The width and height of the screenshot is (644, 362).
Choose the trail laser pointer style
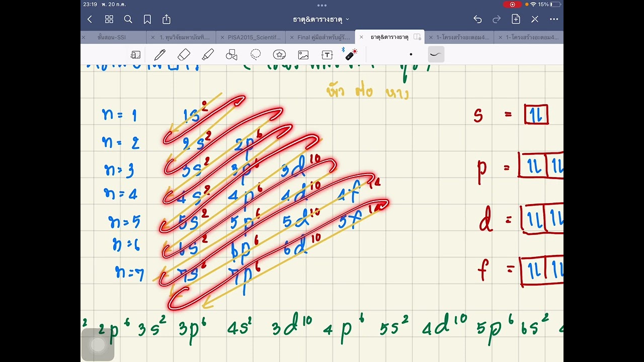436,54
